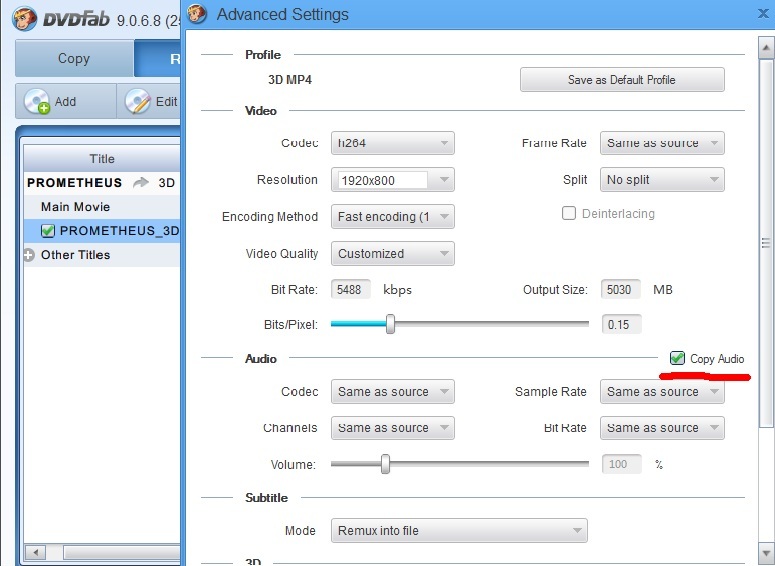Click the dialog scrollbar up arrow
775x566 pixels.
coord(766,48)
